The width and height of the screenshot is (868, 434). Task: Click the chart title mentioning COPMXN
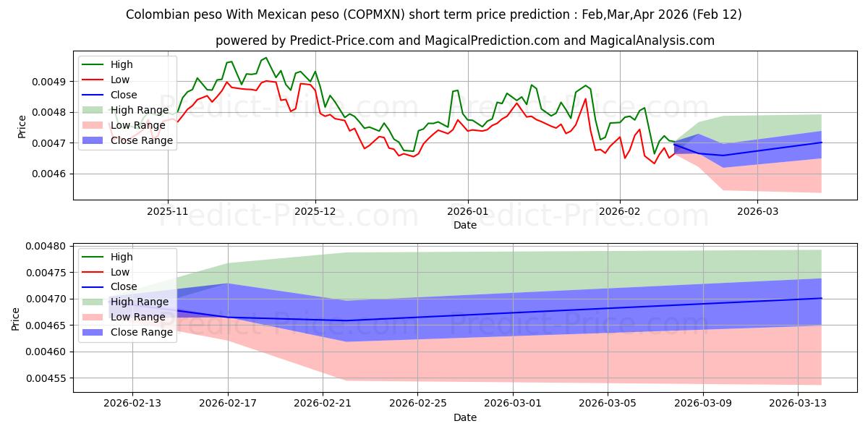point(433,14)
